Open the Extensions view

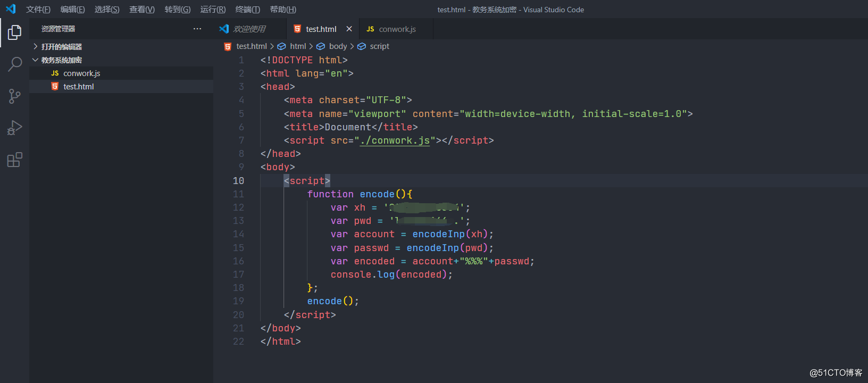coord(14,160)
